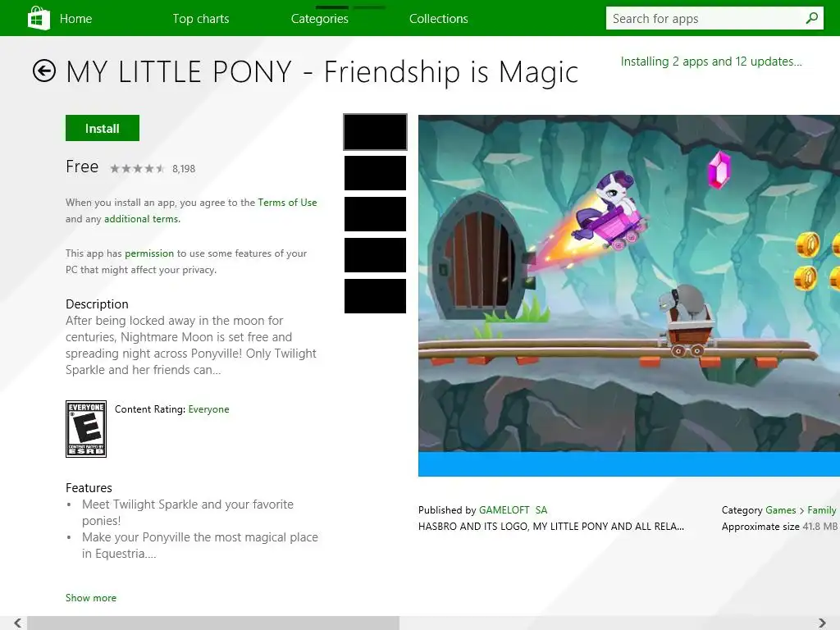840x630 pixels.
Task: Open Top charts section
Action: coord(201,19)
